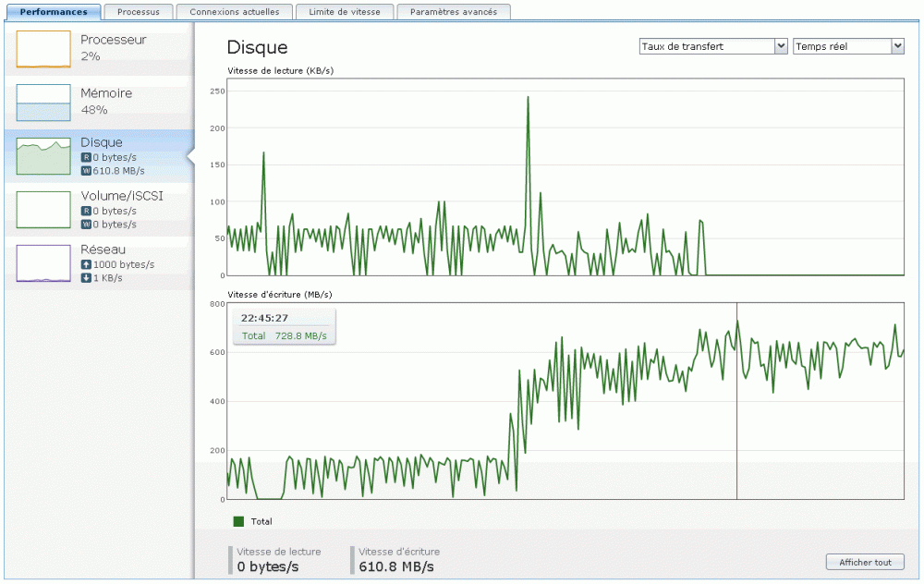Go to the Limite de vitesse tab

click(345, 12)
